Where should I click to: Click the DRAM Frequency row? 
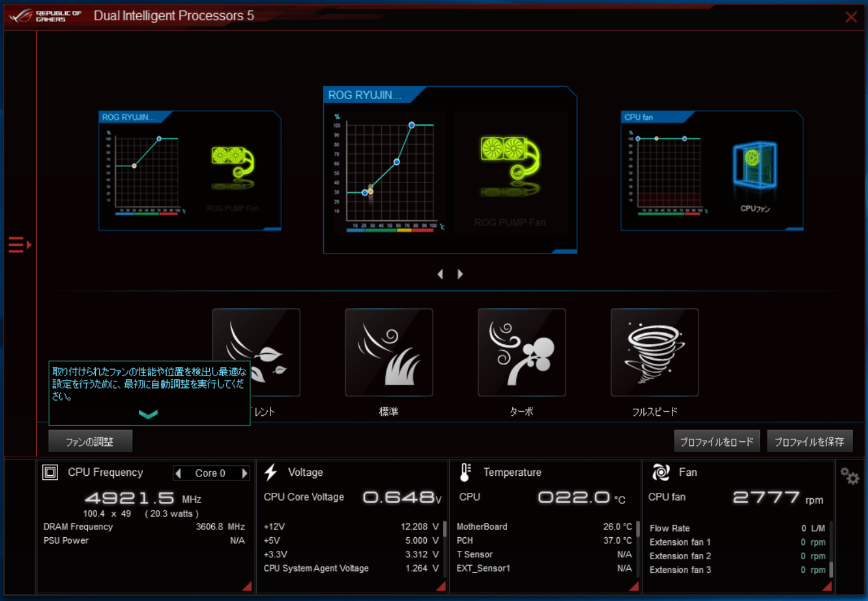[x=144, y=527]
